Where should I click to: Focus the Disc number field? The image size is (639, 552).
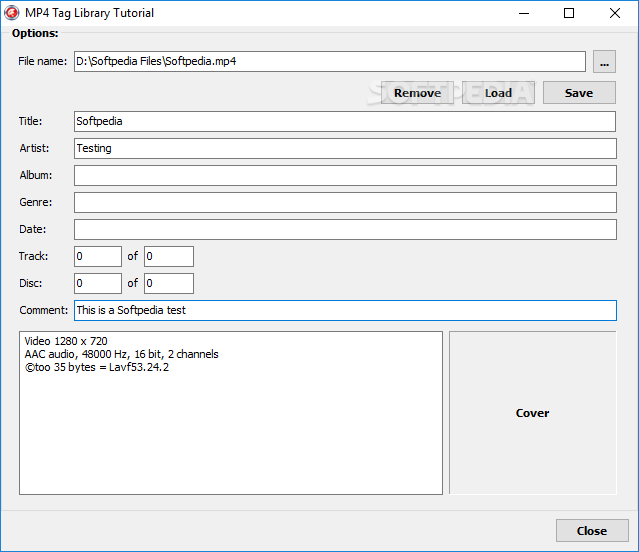click(x=98, y=283)
